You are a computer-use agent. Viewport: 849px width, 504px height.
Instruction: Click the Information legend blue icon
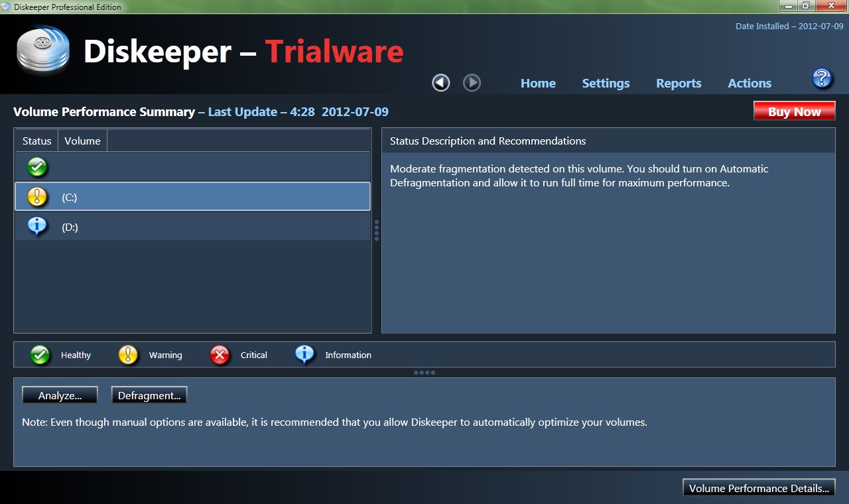pyautogui.click(x=304, y=355)
